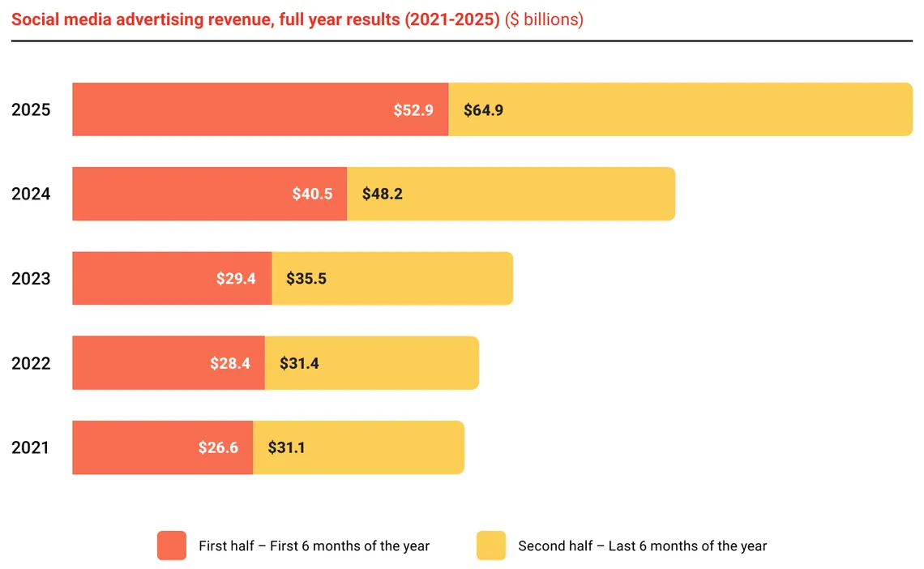Click the $48.2 second-half value for 2024

pyautogui.click(x=383, y=194)
